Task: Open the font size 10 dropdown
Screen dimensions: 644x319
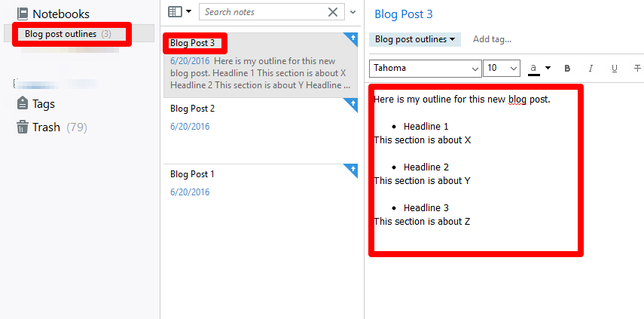Action: (x=502, y=69)
